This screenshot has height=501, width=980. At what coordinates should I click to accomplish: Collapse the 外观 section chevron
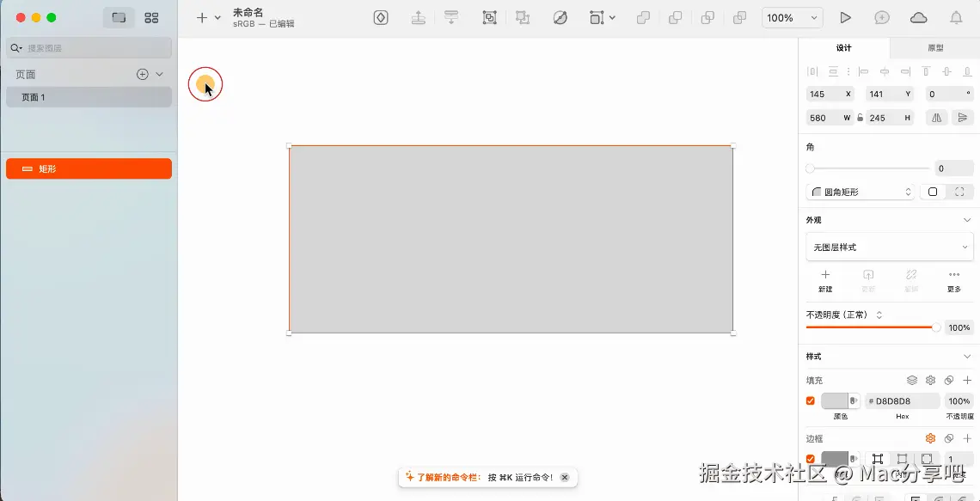967,221
